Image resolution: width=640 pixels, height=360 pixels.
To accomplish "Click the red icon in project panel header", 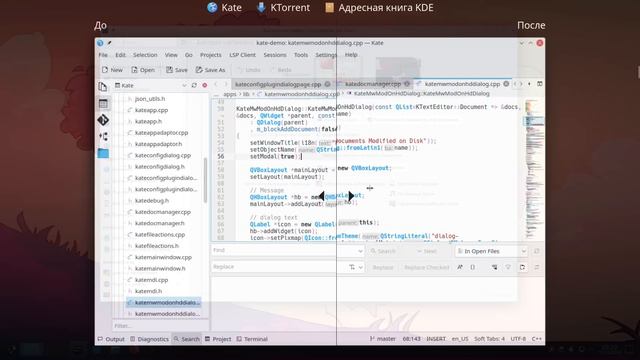I will click(x=204, y=85).
